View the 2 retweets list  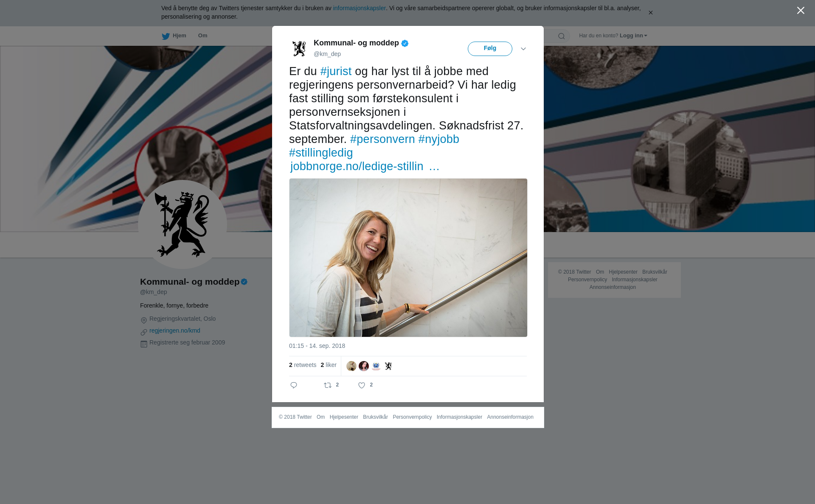[303, 365]
